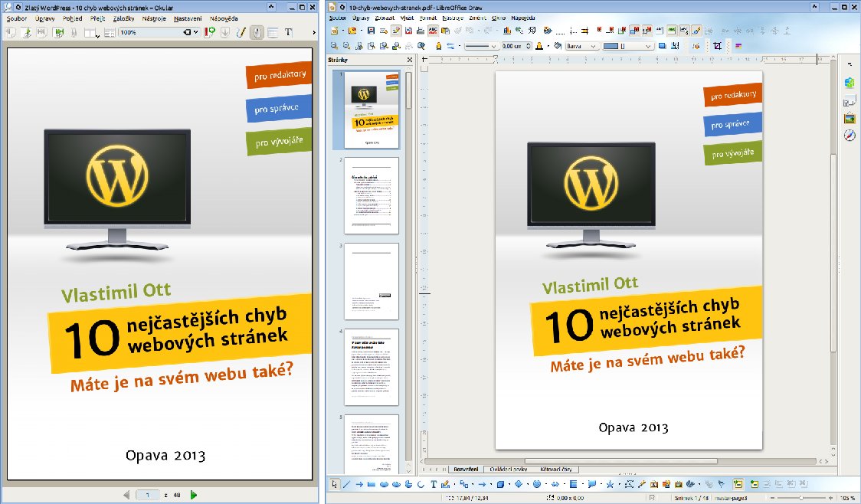Open the Okular view mode dropdown
The image size is (861, 504).
[x=91, y=32]
